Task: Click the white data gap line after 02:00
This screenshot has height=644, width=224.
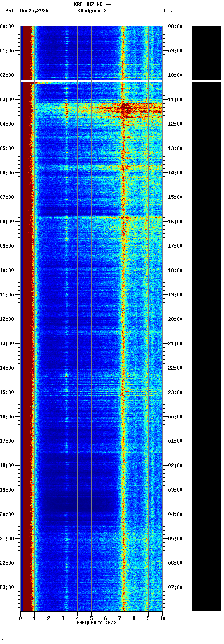Action: click(91, 82)
